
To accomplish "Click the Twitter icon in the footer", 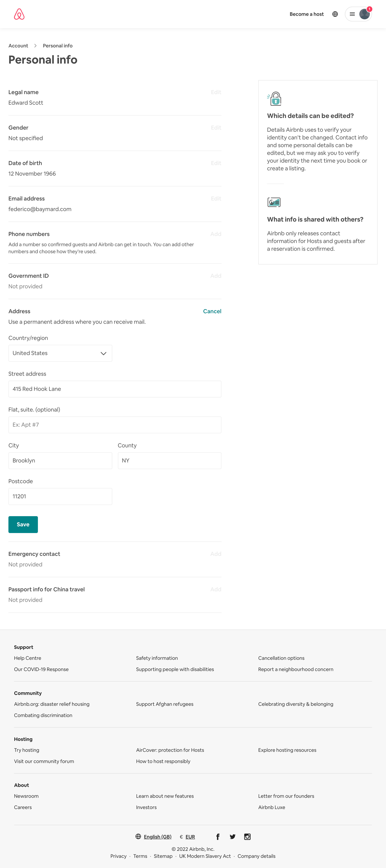I will (233, 837).
